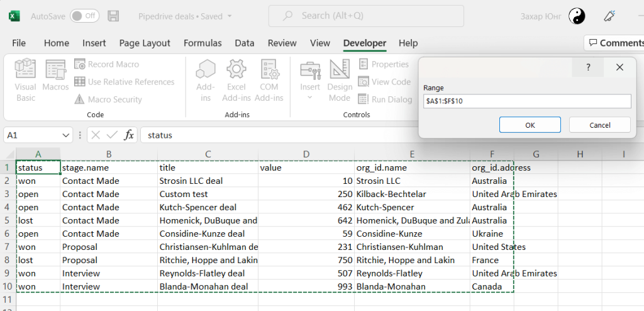
Task: Click the value 750 cell
Action: click(306, 260)
